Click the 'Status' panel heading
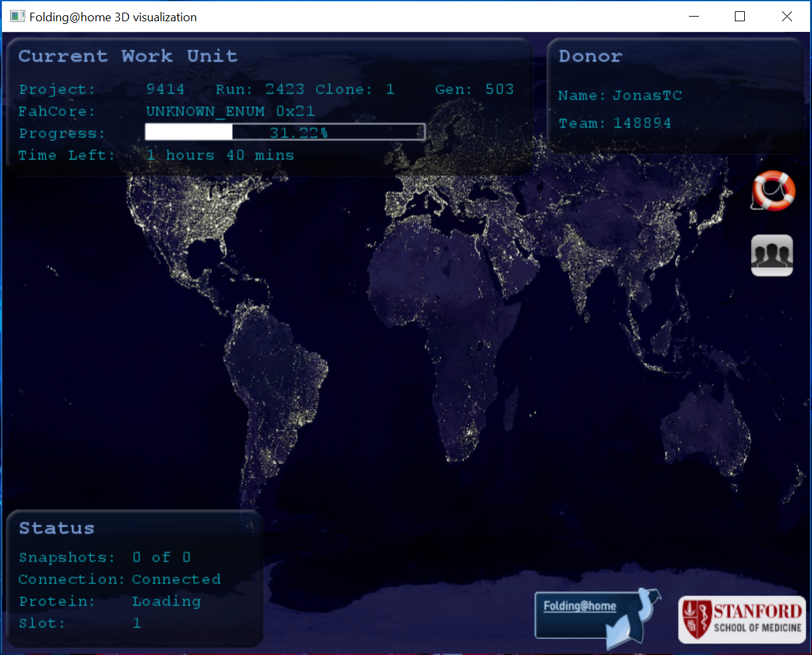This screenshot has width=812, height=655. (57, 528)
